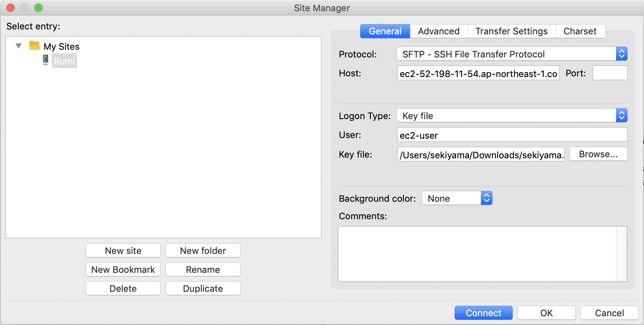
Task: Zoom the window with the green button
Action: 38,8
